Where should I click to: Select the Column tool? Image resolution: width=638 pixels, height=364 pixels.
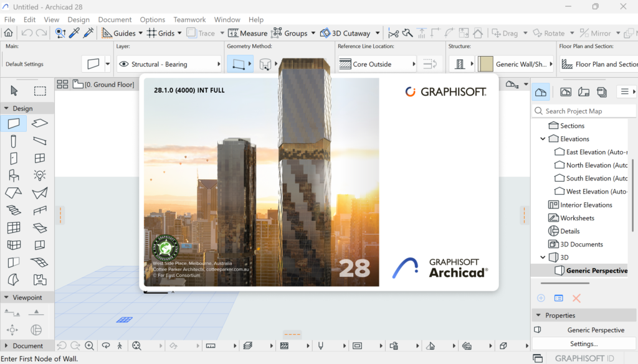point(14,141)
